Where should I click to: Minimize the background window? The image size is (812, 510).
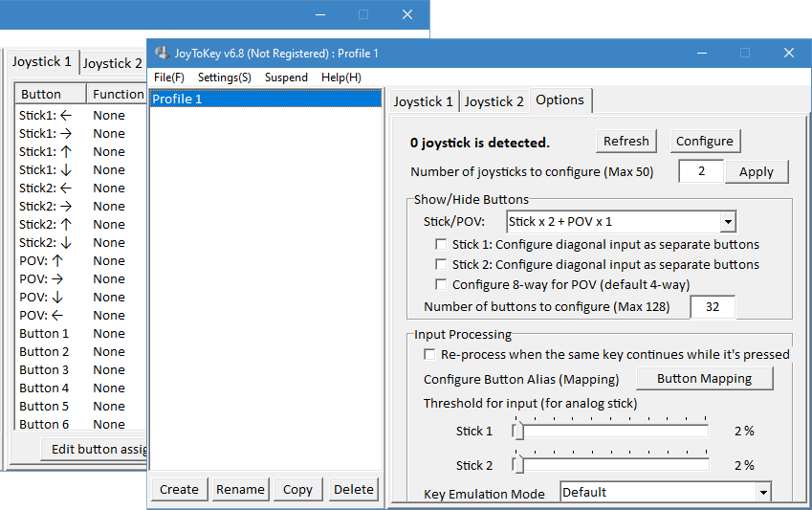[320, 14]
